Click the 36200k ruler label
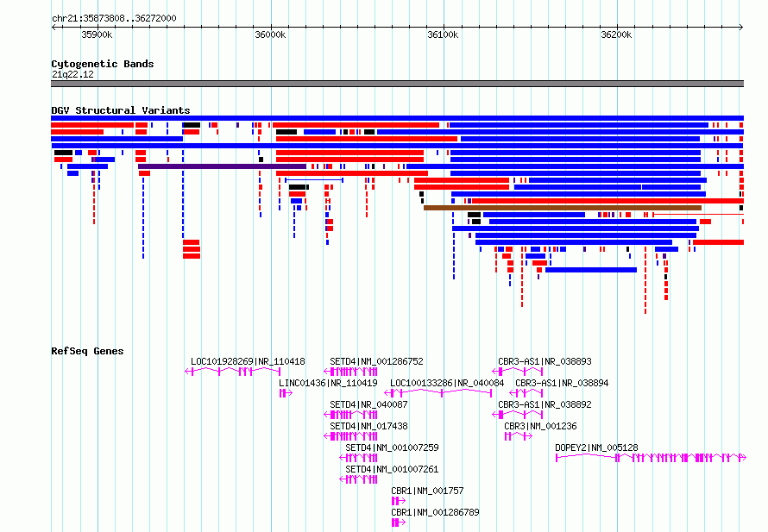The width and height of the screenshot is (768, 532). (616, 34)
